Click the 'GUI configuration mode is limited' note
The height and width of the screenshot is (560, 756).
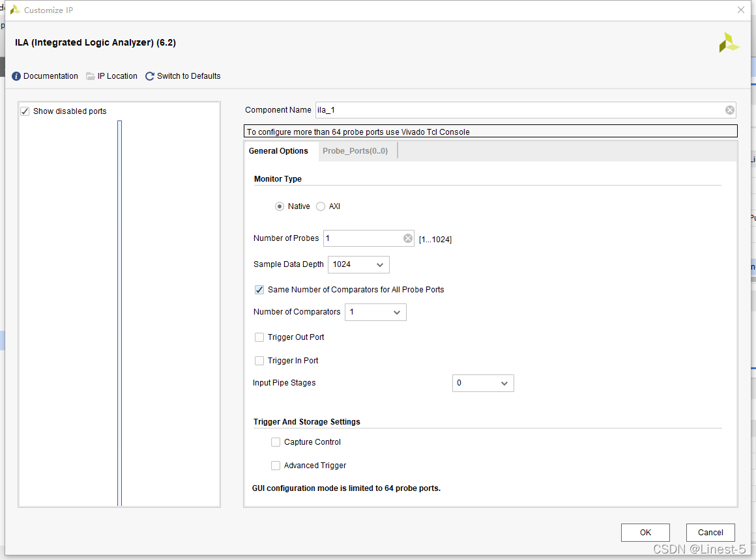point(346,488)
